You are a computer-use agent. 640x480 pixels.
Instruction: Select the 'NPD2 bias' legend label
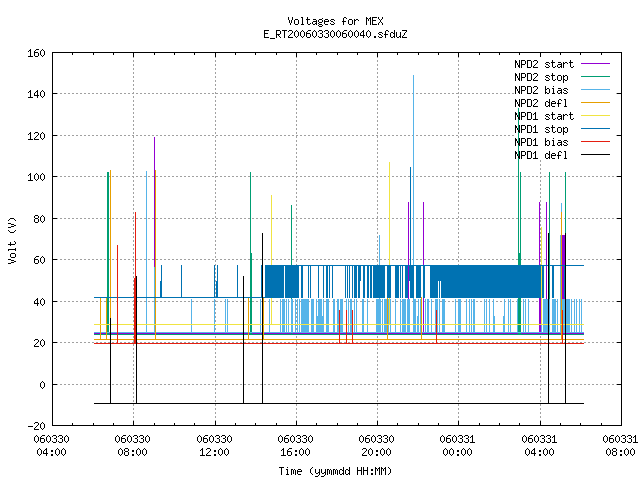pyautogui.click(x=541, y=90)
